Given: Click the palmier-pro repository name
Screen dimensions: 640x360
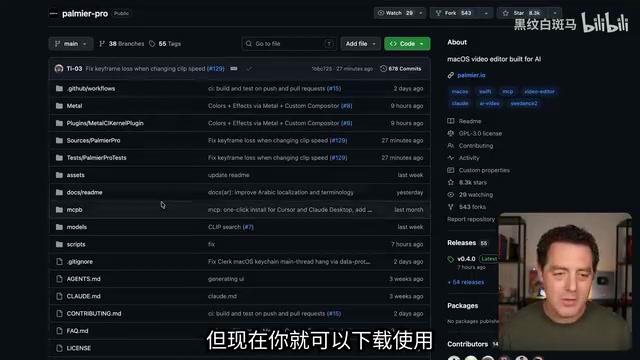Looking at the screenshot, I should (x=85, y=13).
